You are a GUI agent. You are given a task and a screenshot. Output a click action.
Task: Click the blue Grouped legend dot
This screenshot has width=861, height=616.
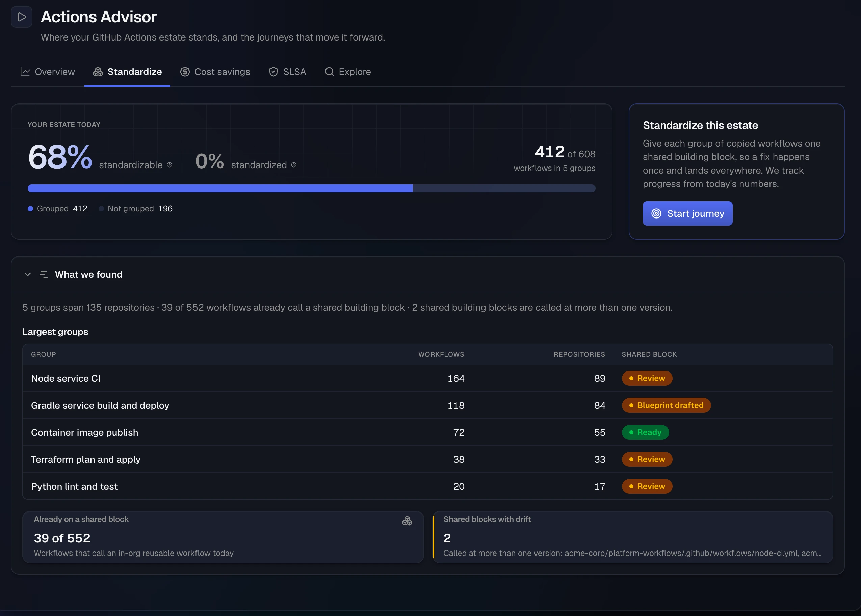[30, 209]
